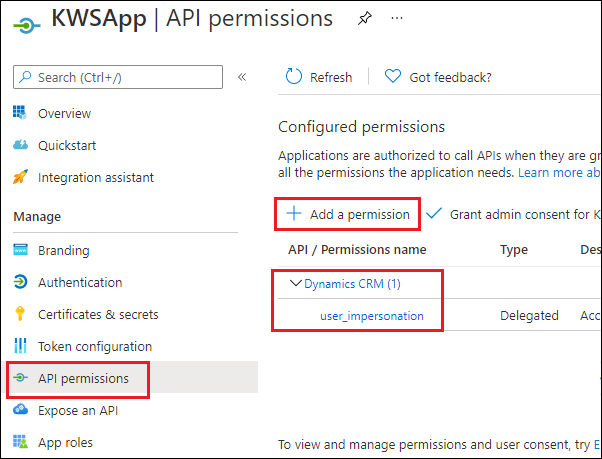This screenshot has width=602, height=459.
Task: Click the Certificates & secrets key icon
Action: (20, 314)
